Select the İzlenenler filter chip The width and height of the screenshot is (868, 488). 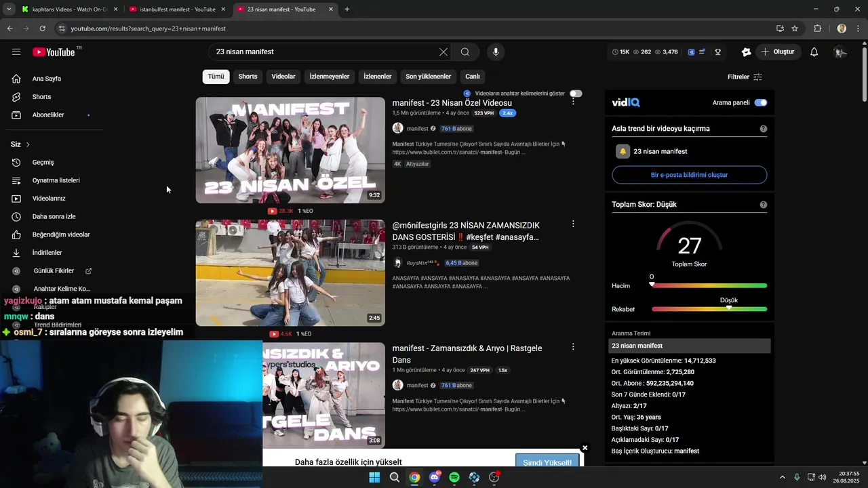click(x=378, y=77)
